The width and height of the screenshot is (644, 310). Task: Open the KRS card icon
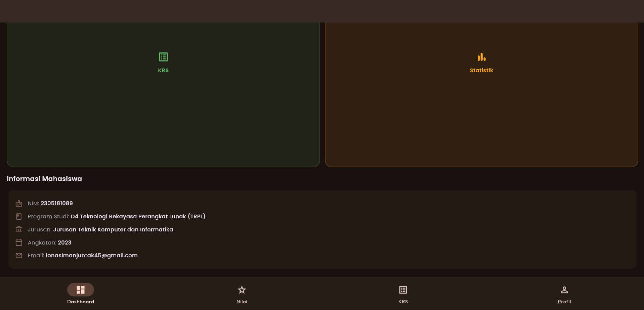click(x=163, y=57)
